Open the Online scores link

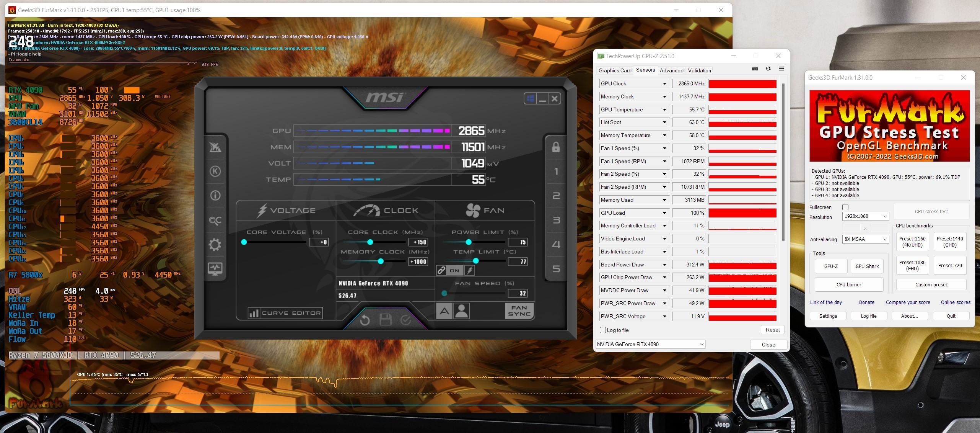click(x=956, y=302)
